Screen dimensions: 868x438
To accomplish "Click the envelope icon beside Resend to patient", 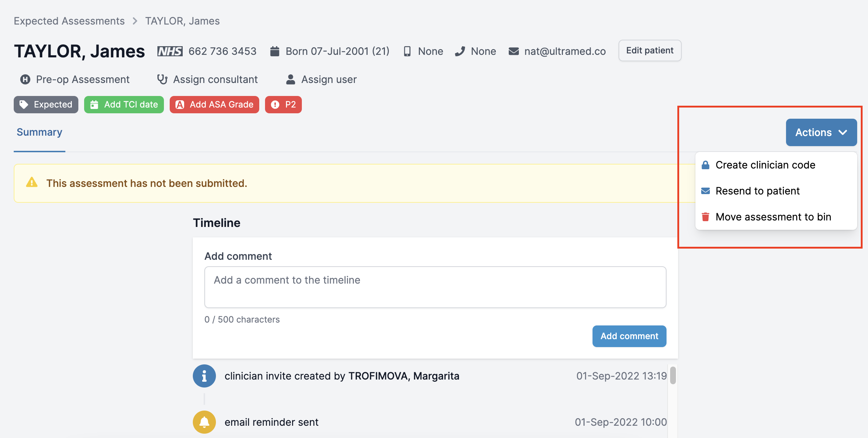I will click(x=705, y=191).
